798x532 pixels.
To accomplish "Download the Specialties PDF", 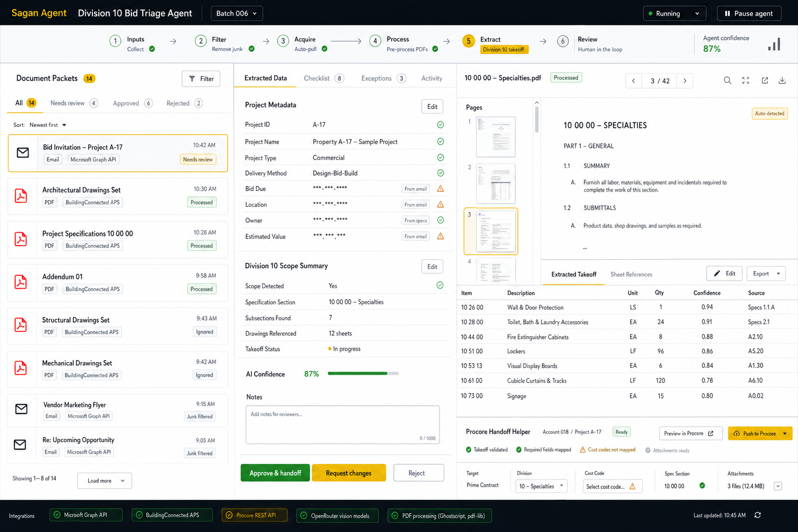I will [x=782, y=81].
